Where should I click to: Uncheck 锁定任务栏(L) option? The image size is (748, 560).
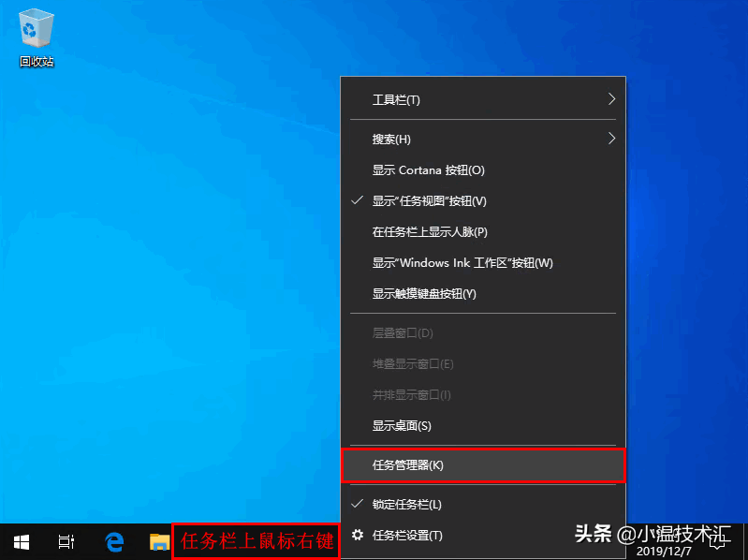coord(483,504)
